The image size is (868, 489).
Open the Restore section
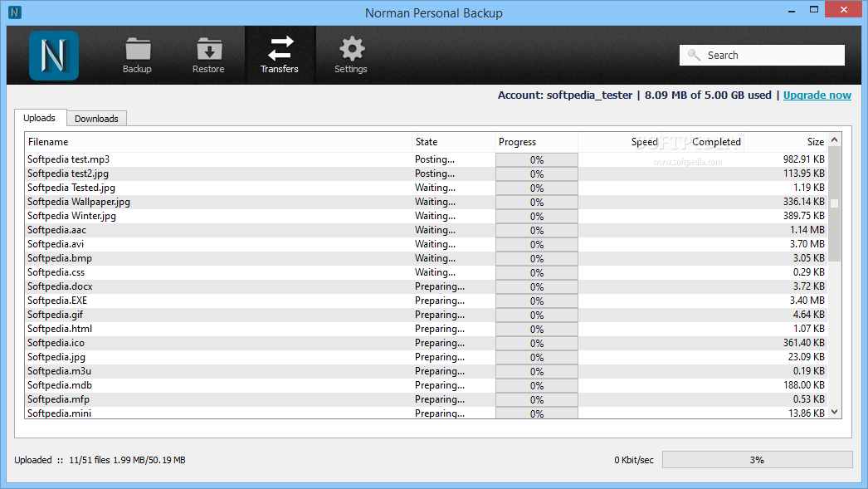208,56
